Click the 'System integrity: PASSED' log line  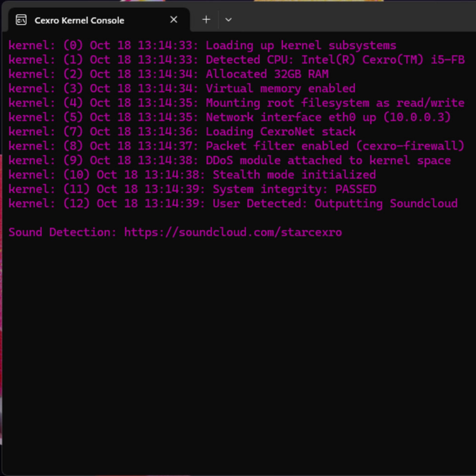[294, 189]
